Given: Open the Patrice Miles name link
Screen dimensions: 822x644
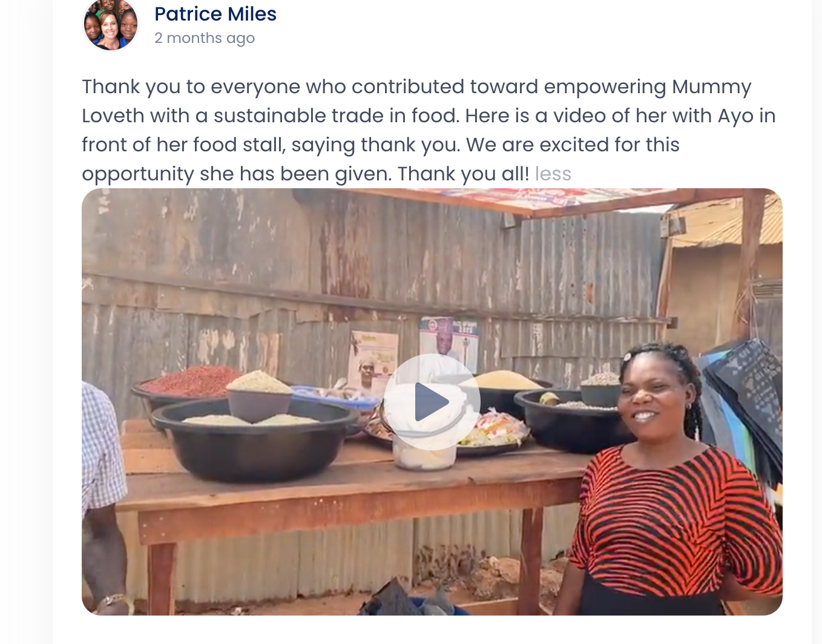Looking at the screenshot, I should 215,14.
